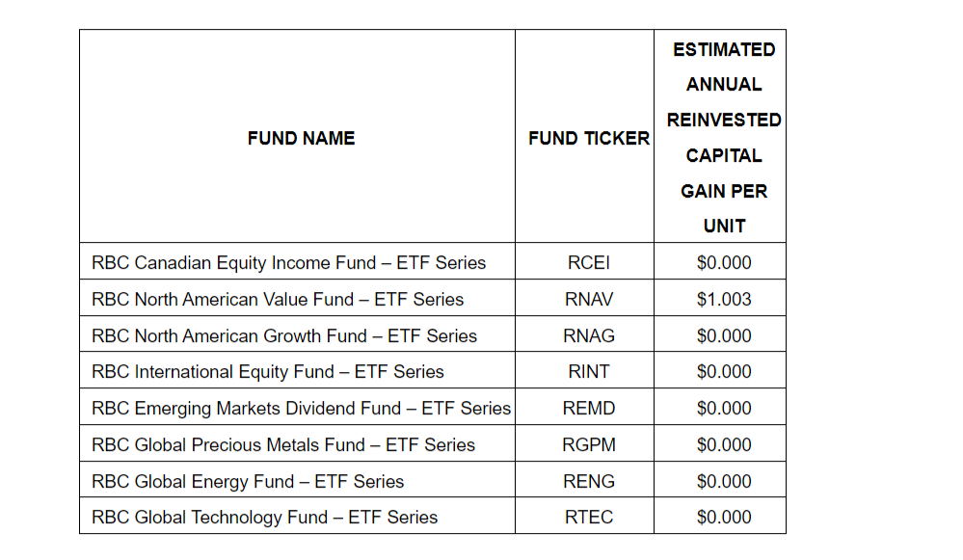Click the FUND TICKER column header
This screenshot has width=963, height=560.
coord(588,138)
